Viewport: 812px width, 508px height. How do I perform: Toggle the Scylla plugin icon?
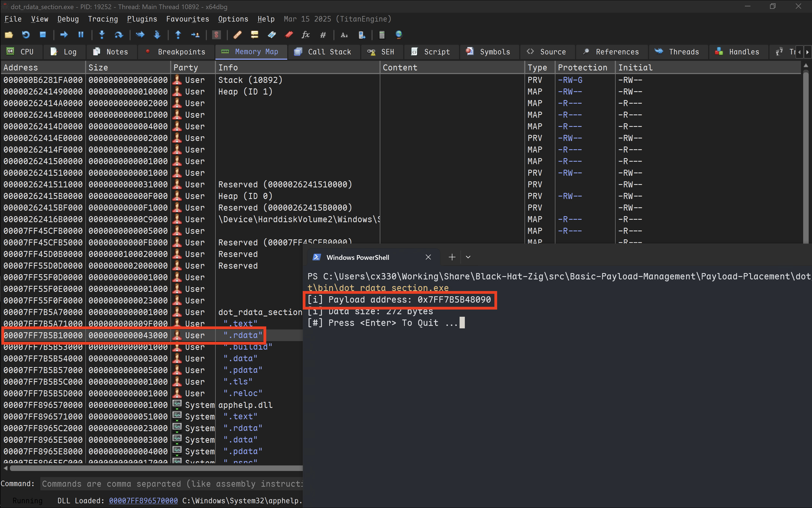[217, 35]
